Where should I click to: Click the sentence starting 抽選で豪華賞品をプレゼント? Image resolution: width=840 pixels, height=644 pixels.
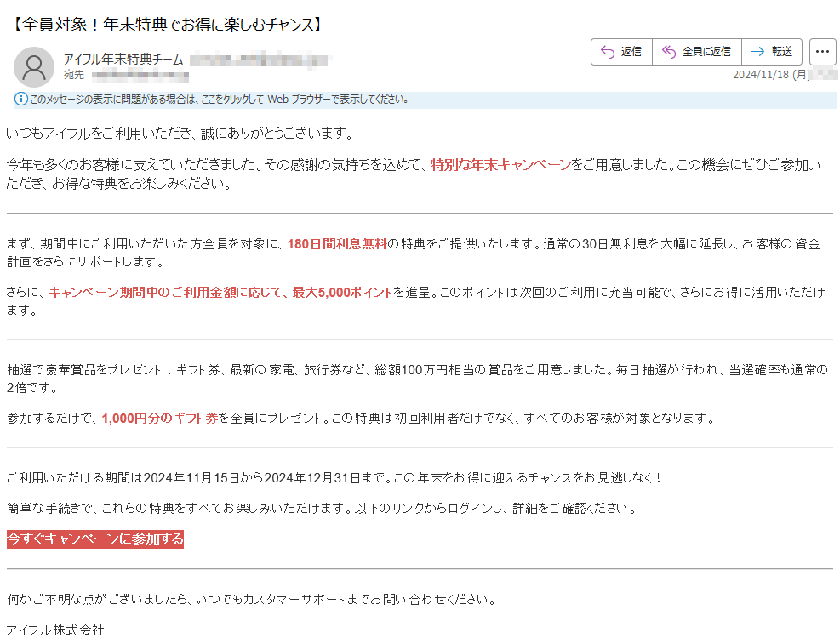point(417,379)
